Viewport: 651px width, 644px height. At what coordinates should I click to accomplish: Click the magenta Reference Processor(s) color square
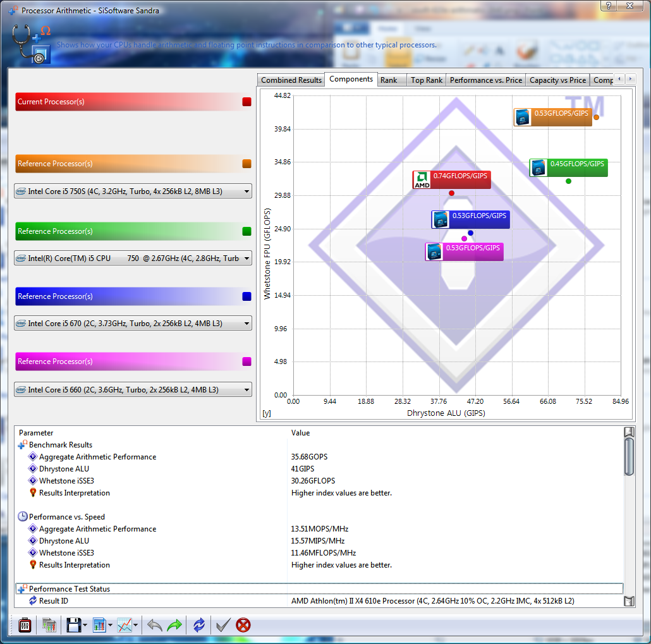[246, 361]
